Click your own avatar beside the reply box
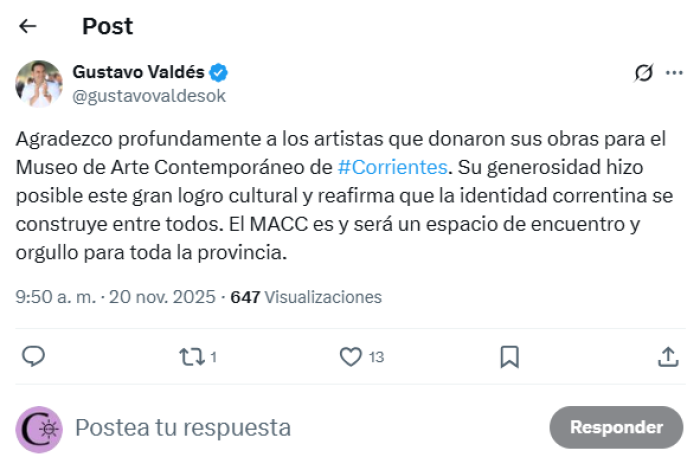Viewport: 700px width, 470px height. coord(39,428)
